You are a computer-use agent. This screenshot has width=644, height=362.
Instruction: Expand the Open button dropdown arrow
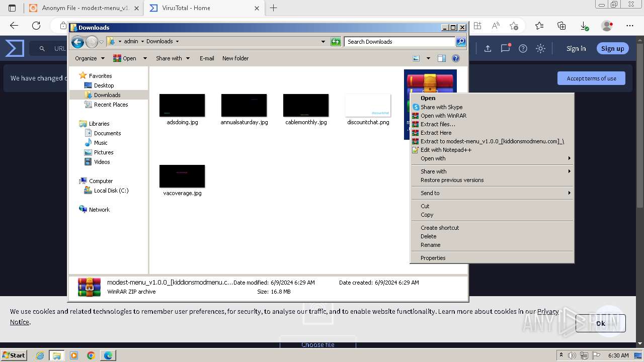pyautogui.click(x=145, y=58)
